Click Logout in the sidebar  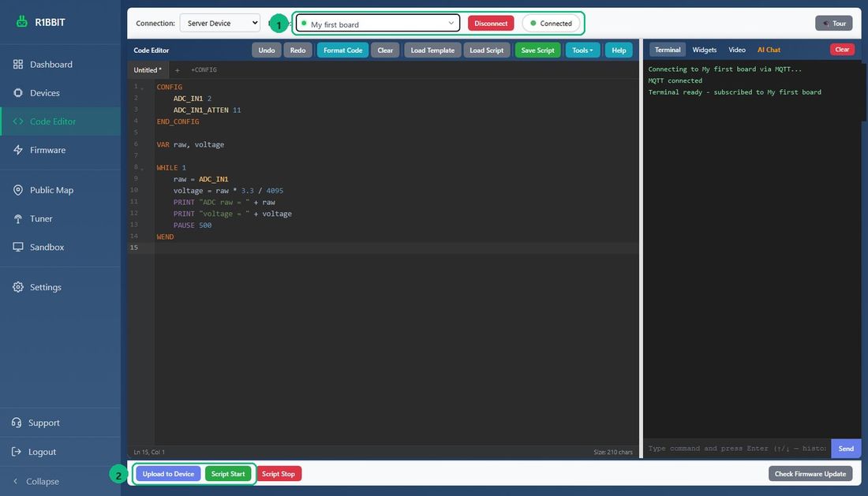coord(60,452)
